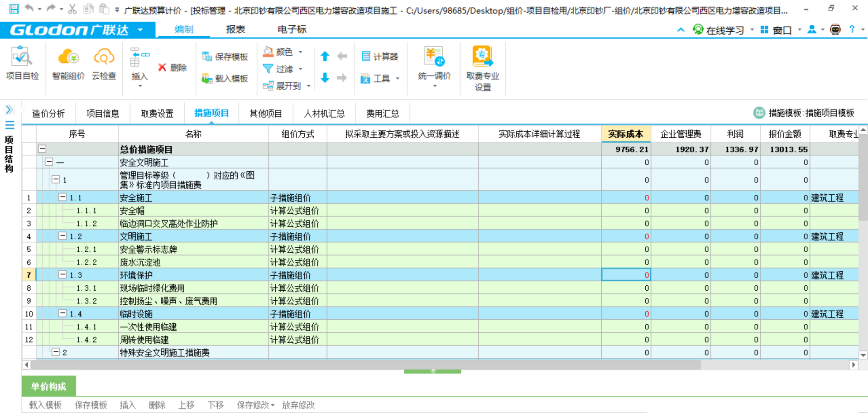
Task: Click the hamburger lines icon in sidebar
Action: (10, 125)
